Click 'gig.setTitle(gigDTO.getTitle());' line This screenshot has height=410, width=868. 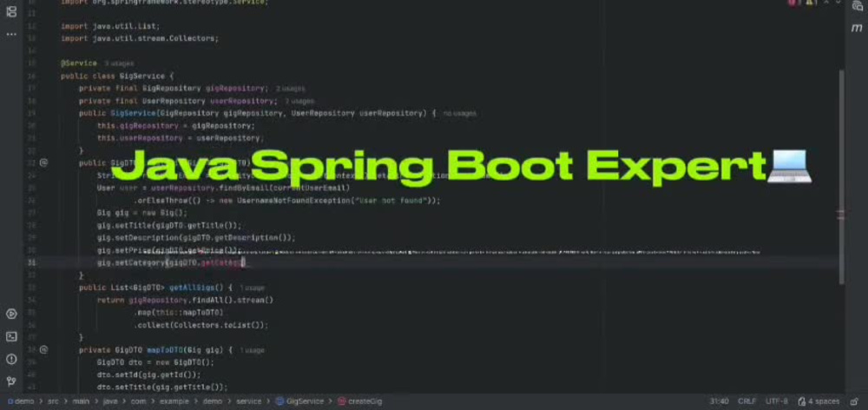pos(169,226)
